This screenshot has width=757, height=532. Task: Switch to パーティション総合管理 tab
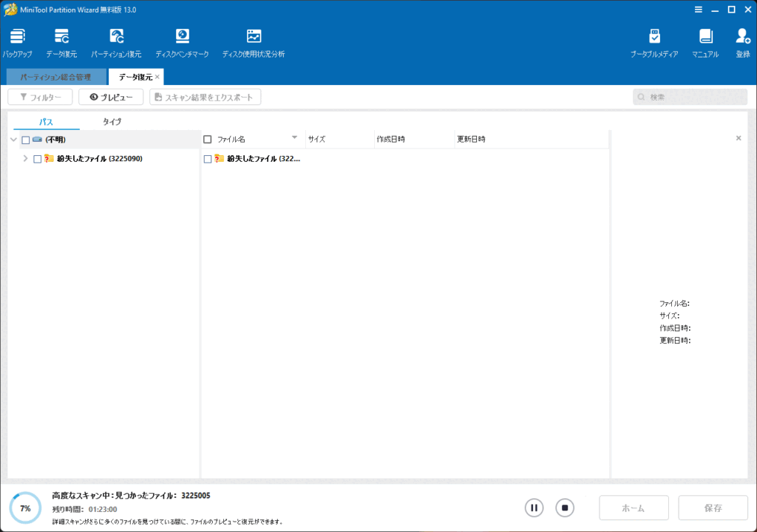(x=55, y=77)
